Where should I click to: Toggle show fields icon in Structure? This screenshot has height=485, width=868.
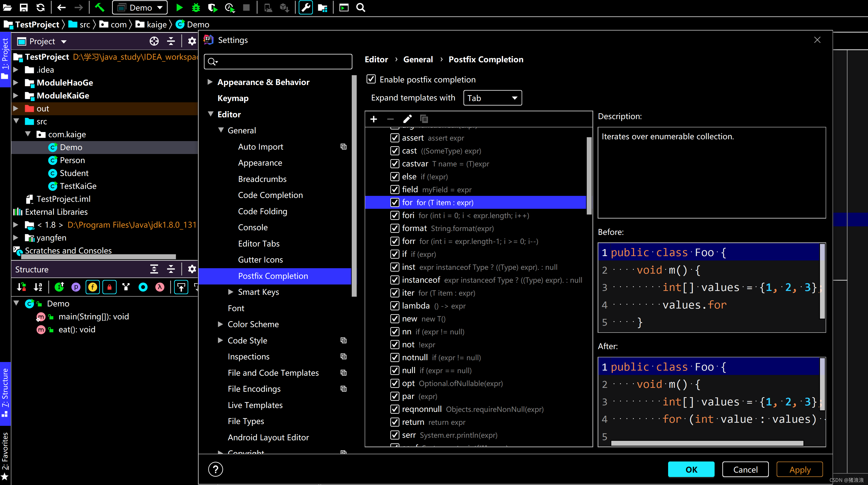(93, 287)
